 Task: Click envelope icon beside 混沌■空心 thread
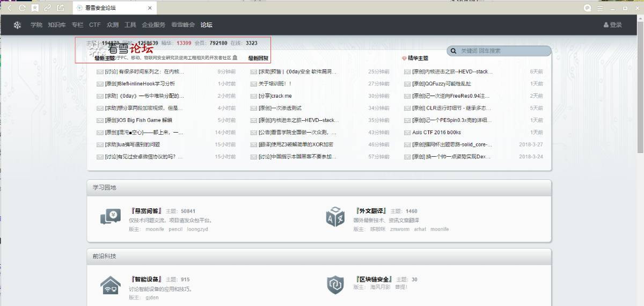click(x=100, y=133)
